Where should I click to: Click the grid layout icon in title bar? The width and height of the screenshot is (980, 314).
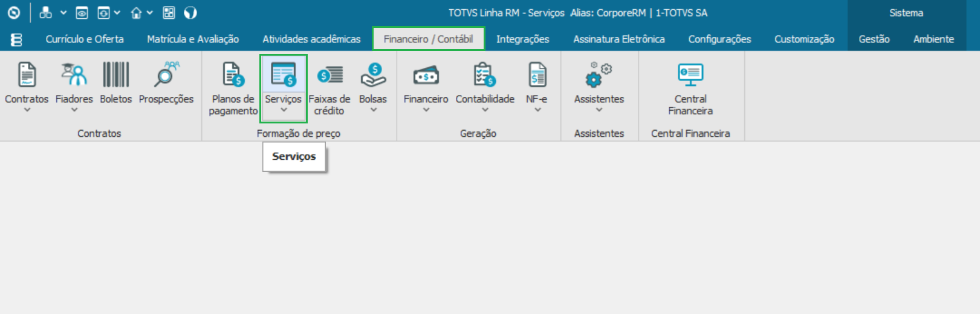169,13
